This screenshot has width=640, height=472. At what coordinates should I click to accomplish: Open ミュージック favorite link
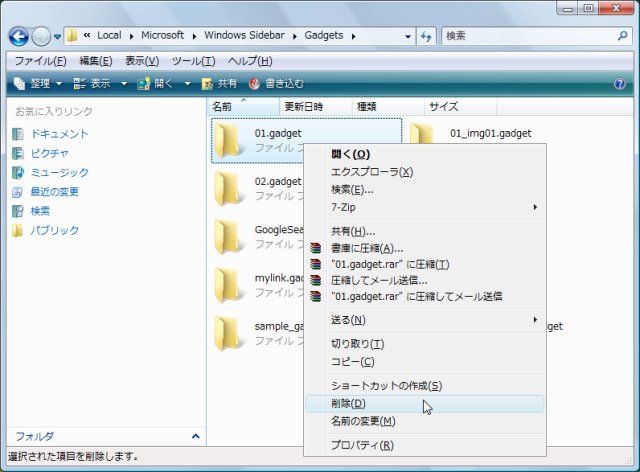(60, 172)
